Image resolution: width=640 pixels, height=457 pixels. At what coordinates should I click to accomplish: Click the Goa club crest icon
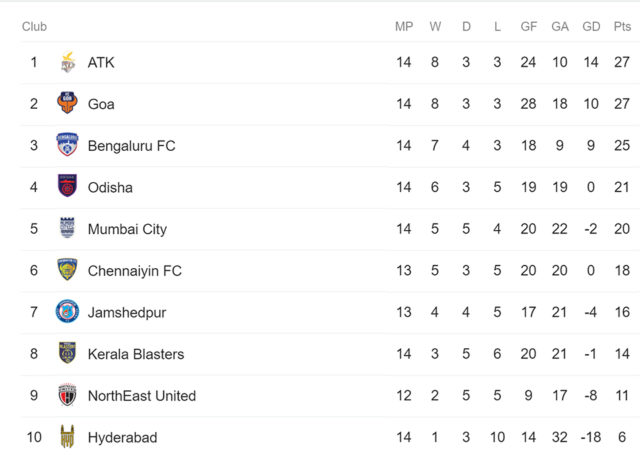(x=67, y=104)
